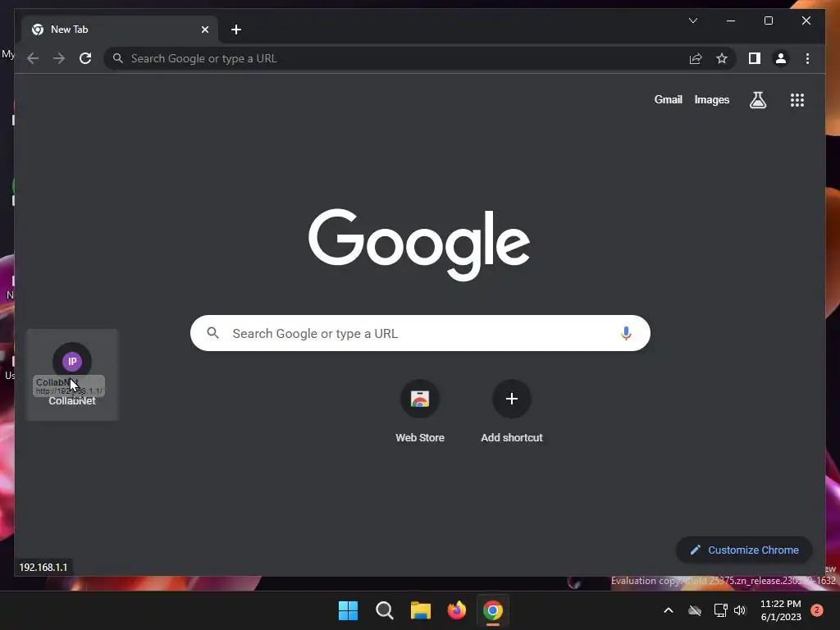This screenshot has width=840, height=630.
Task: Reload the current page
Action: pos(85,58)
